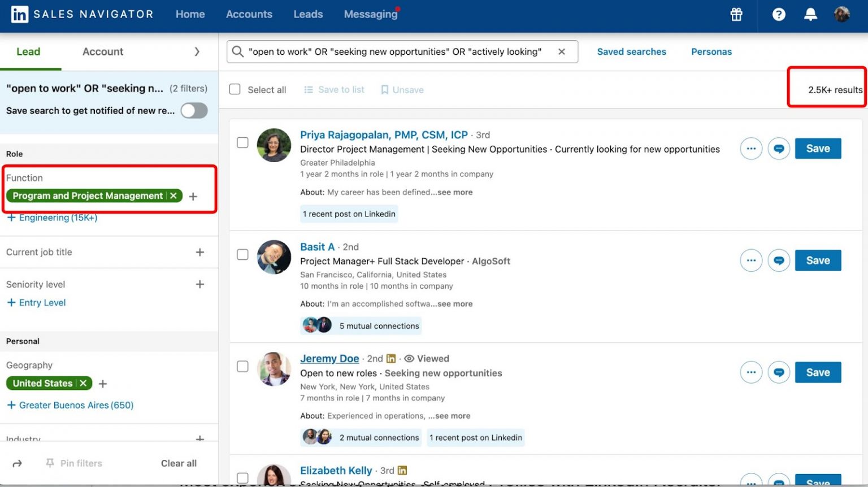The height and width of the screenshot is (487, 868).
Task: Open the notifications bell
Action: pos(810,15)
